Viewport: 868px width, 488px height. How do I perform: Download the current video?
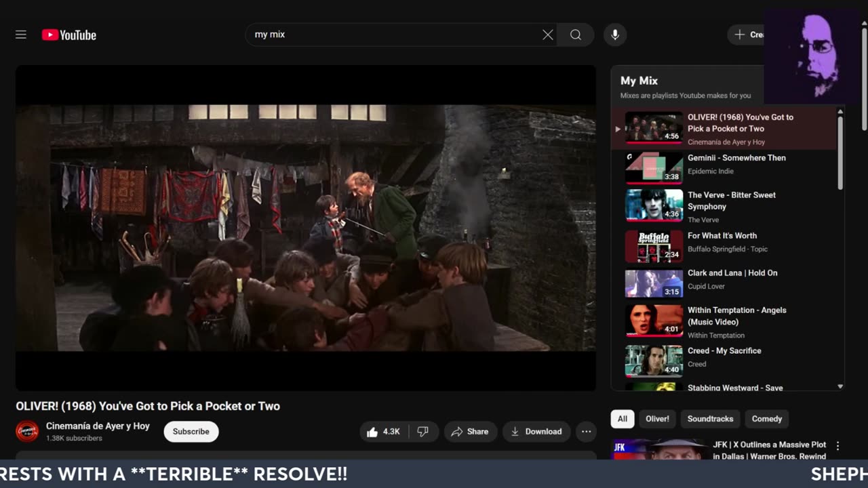(x=536, y=431)
